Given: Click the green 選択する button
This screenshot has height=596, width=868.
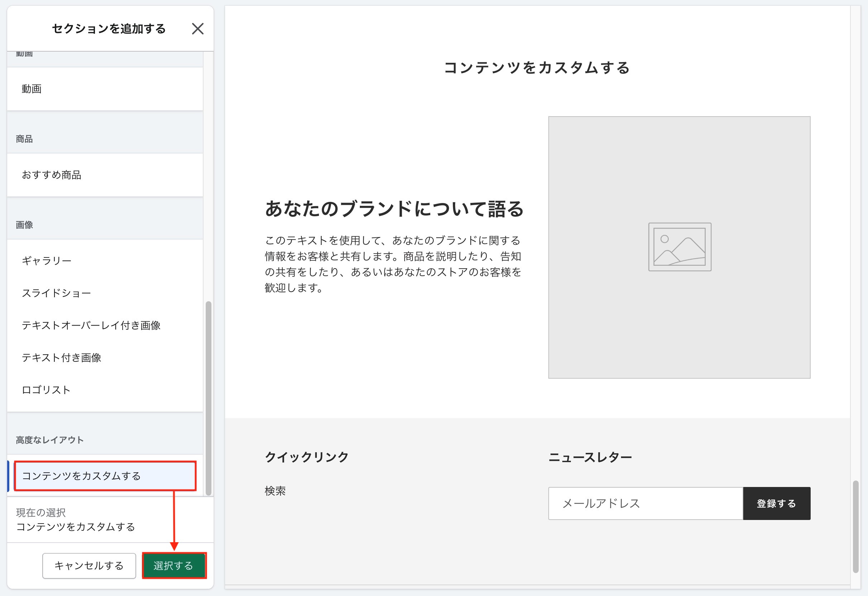Looking at the screenshot, I should click(x=174, y=566).
